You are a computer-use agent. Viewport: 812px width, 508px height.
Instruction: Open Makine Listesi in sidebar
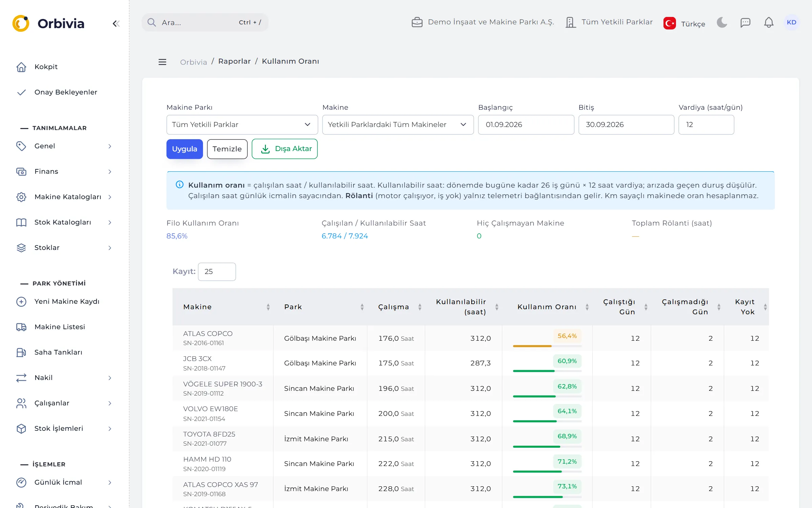pyautogui.click(x=60, y=327)
